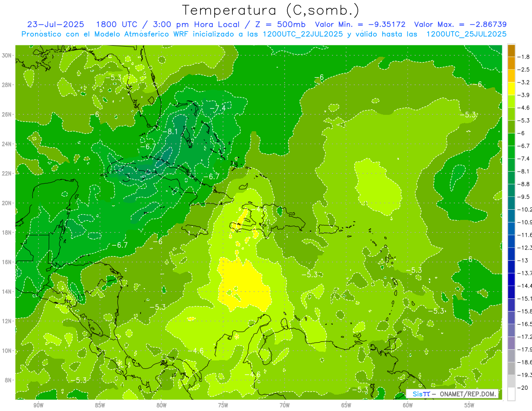Viewport: 532px width, 411px height.
Task: Click 'Modelo Atmósferico WRF' in the subtitle
Action: pyautogui.click(x=141, y=34)
